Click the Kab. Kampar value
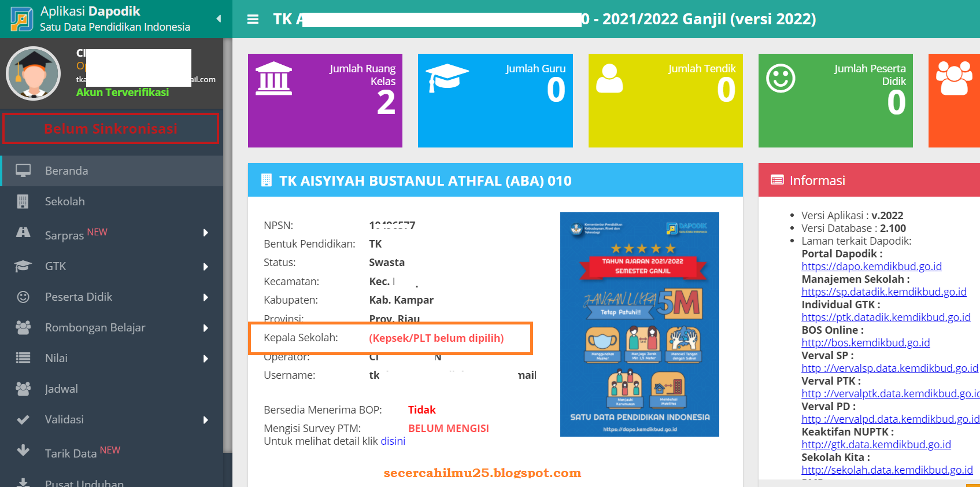The height and width of the screenshot is (487, 980). (401, 300)
